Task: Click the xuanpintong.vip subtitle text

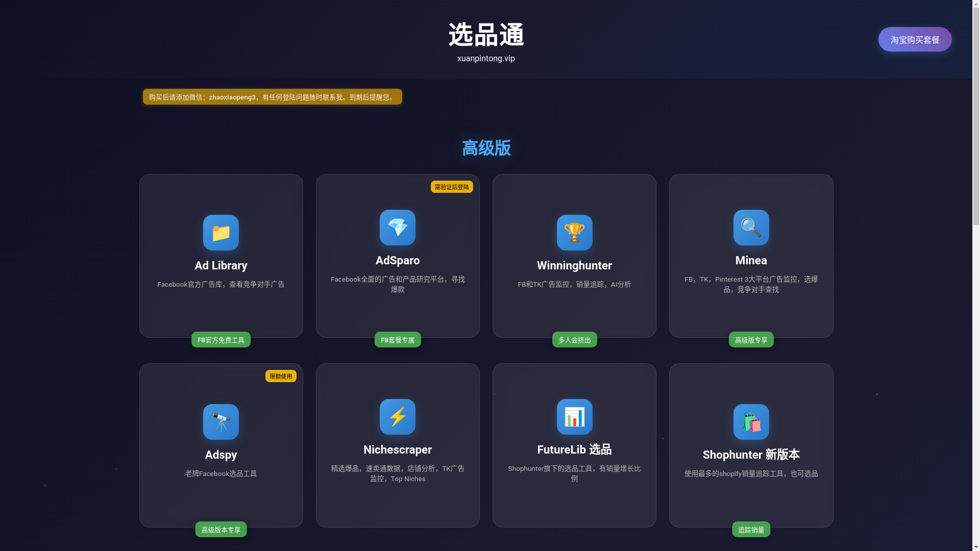Action: pyautogui.click(x=486, y=59)
